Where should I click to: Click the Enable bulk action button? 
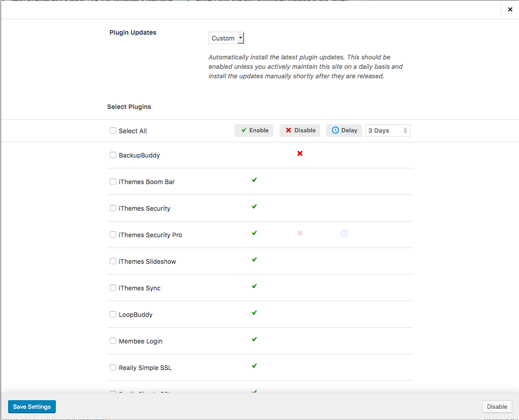click(x=254, y=131)
